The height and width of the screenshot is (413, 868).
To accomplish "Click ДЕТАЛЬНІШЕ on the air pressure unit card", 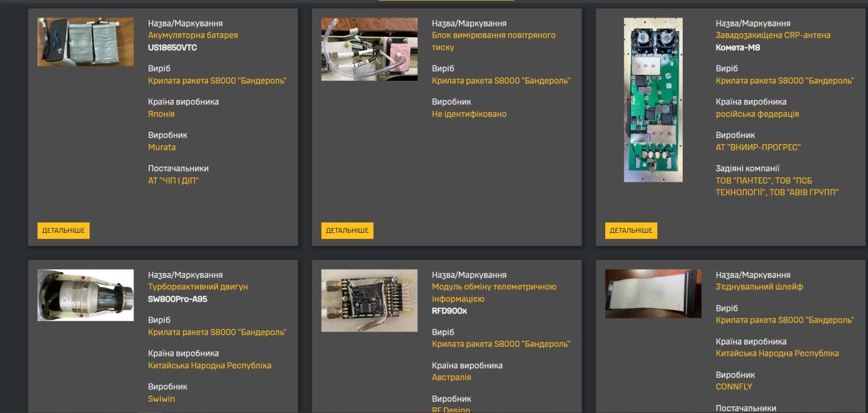I will (x=347, y=231).
